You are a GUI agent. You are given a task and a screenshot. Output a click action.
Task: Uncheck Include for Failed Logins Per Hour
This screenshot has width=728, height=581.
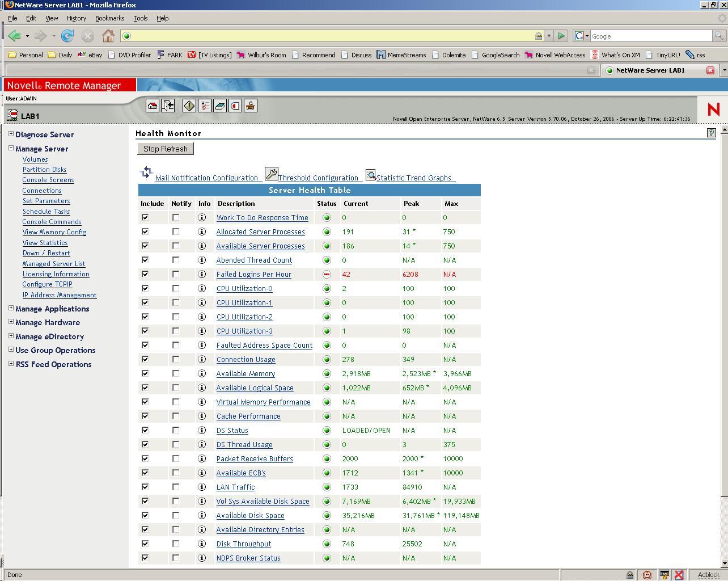pos(145,274)
